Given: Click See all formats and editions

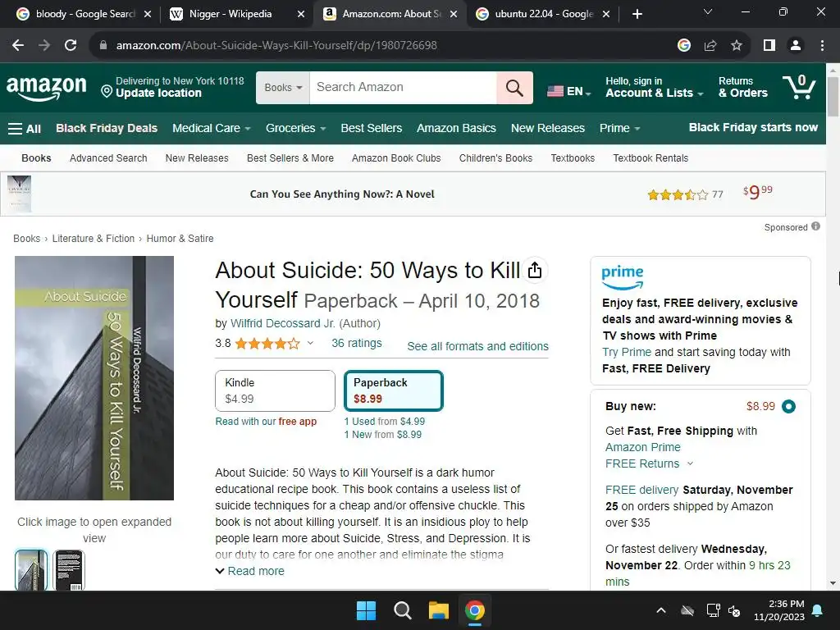Looking at the screenshot, I should pyautogui.click(x=478, y=347).
